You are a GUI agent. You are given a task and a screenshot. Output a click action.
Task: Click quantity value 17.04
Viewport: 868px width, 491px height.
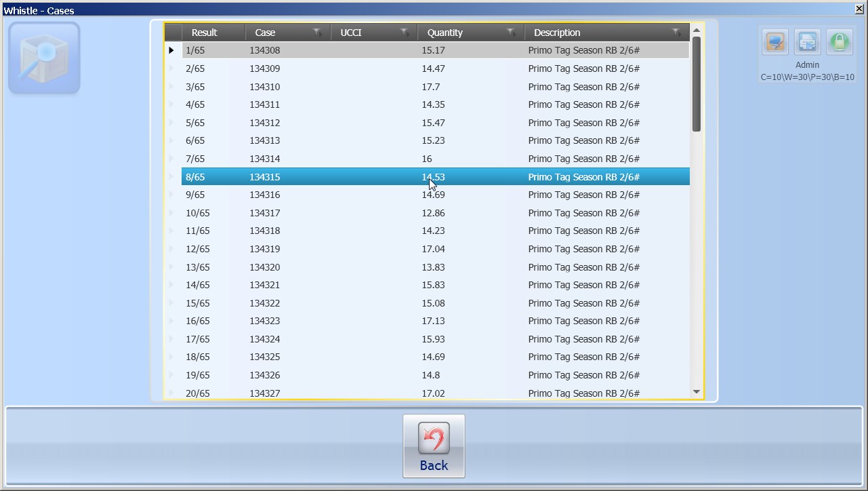[433, 249]
